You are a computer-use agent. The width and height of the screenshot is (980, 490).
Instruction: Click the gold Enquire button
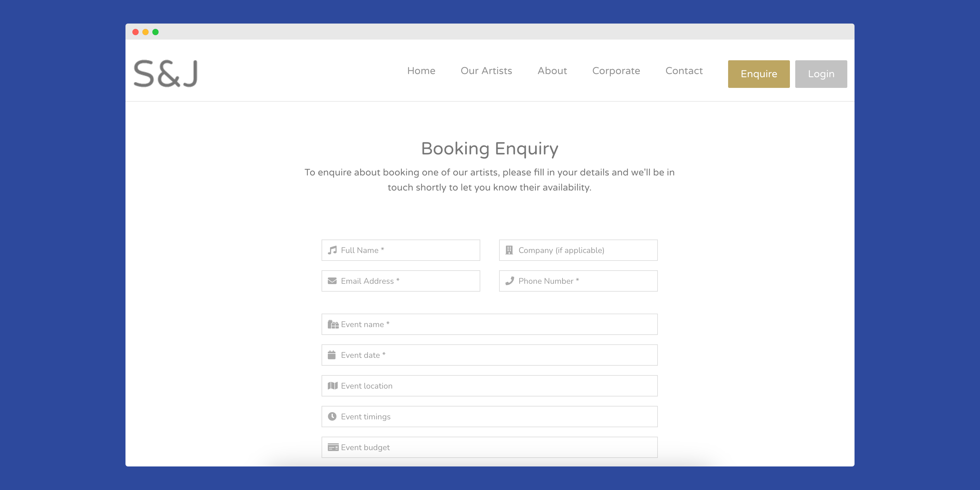pos(759,74)
